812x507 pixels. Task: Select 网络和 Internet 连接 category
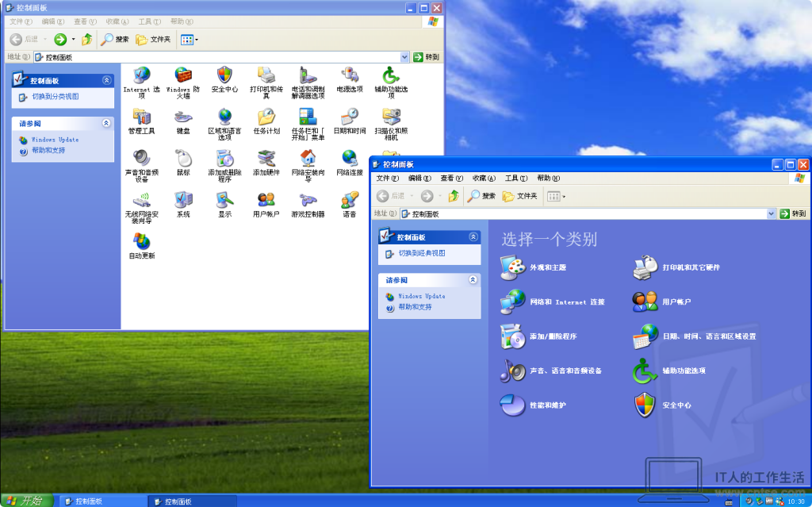tap(553, 302)
